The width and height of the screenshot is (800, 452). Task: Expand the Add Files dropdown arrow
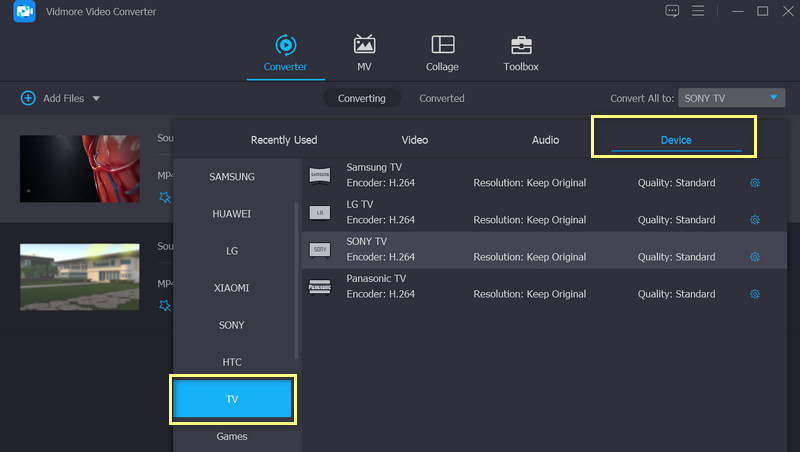click(96, 98)
